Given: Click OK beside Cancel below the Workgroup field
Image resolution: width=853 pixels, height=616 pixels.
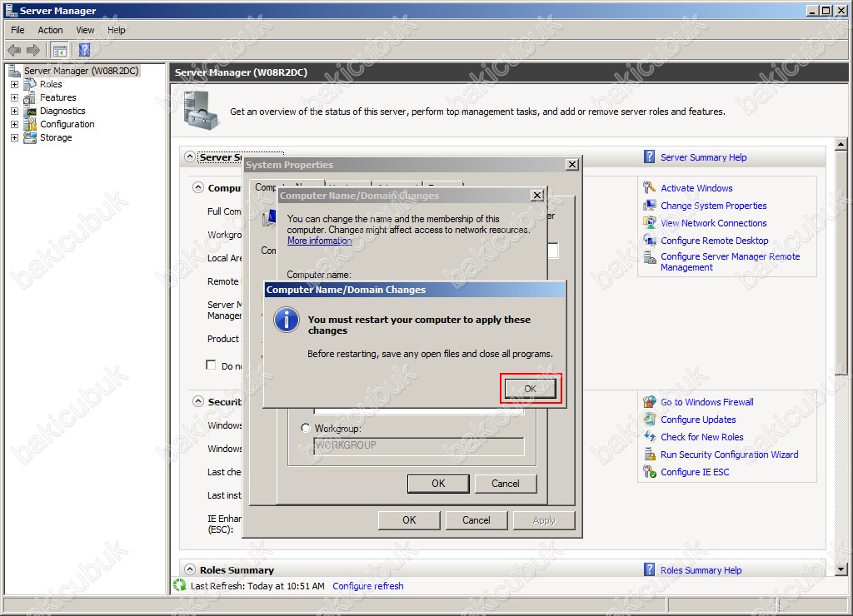Looking at the screenshot, I should click(x=438, y=484).
